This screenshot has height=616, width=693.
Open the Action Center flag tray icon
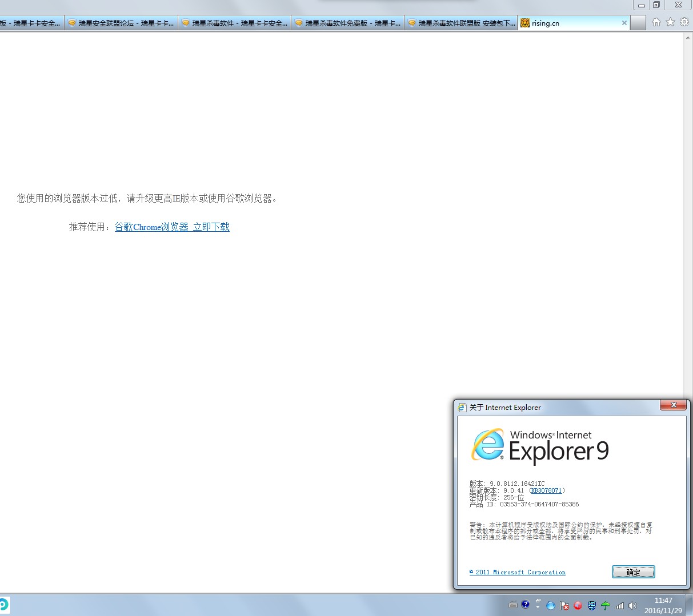[564, 606]
